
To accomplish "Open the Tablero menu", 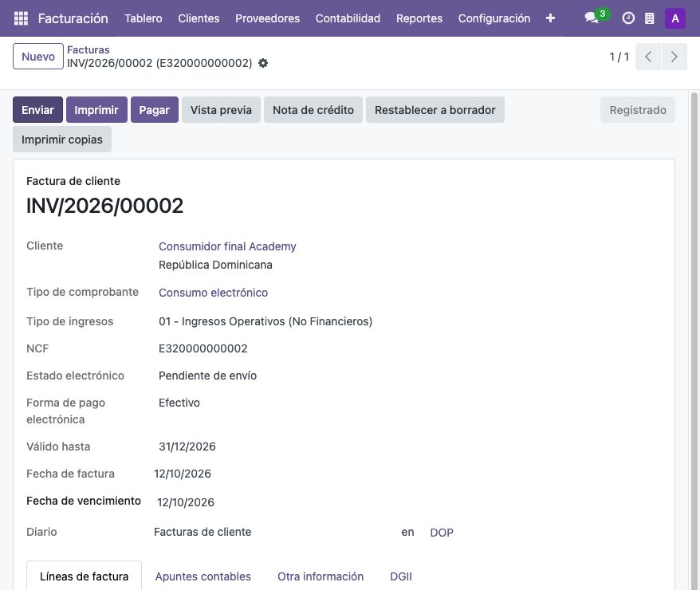I will (144, 18).
